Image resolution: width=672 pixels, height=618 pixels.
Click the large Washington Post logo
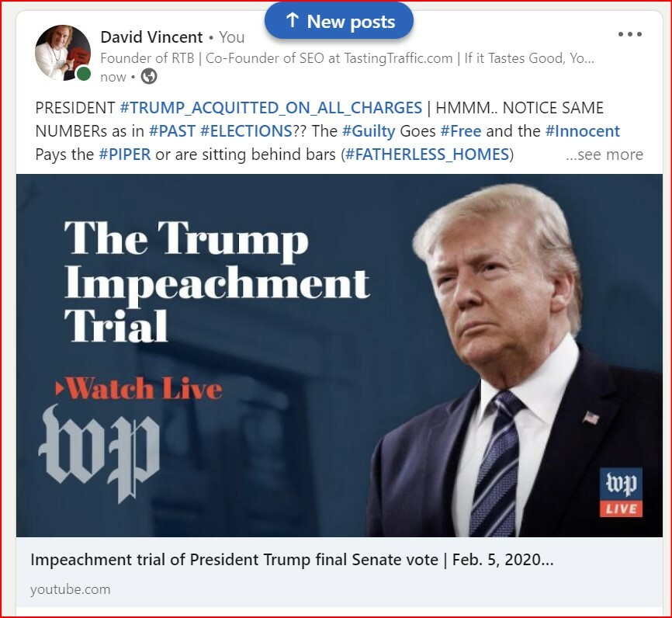[99, 453]
